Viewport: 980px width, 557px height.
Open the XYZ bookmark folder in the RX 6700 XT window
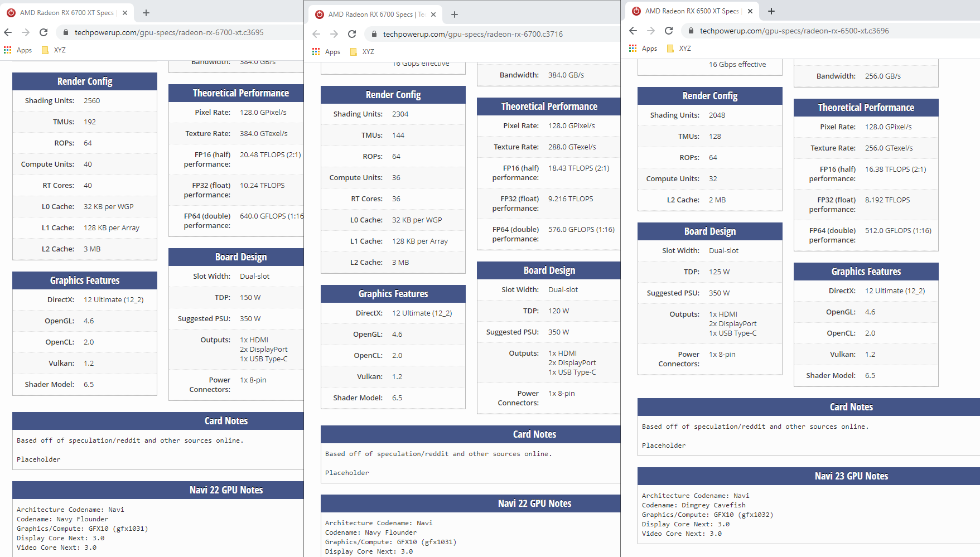54,50
